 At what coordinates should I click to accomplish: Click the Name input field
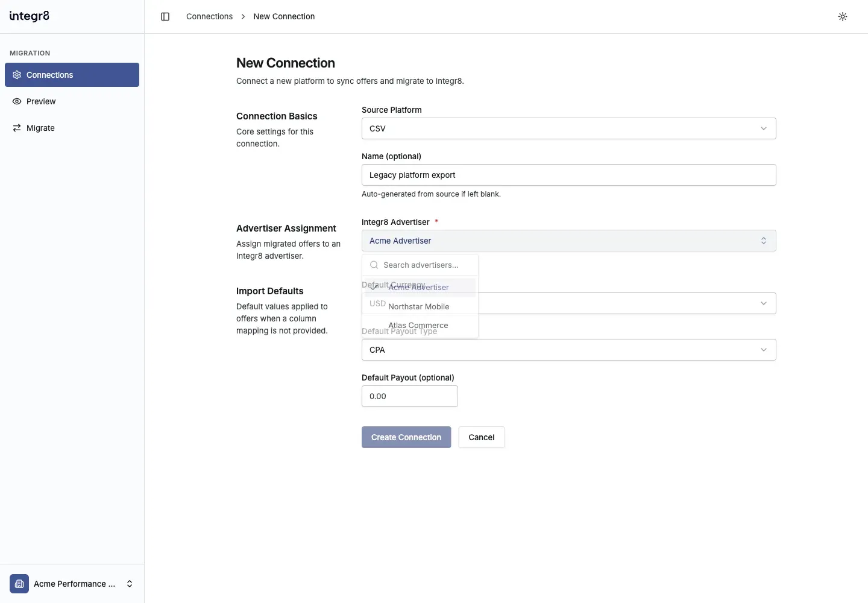coord(568,175)
